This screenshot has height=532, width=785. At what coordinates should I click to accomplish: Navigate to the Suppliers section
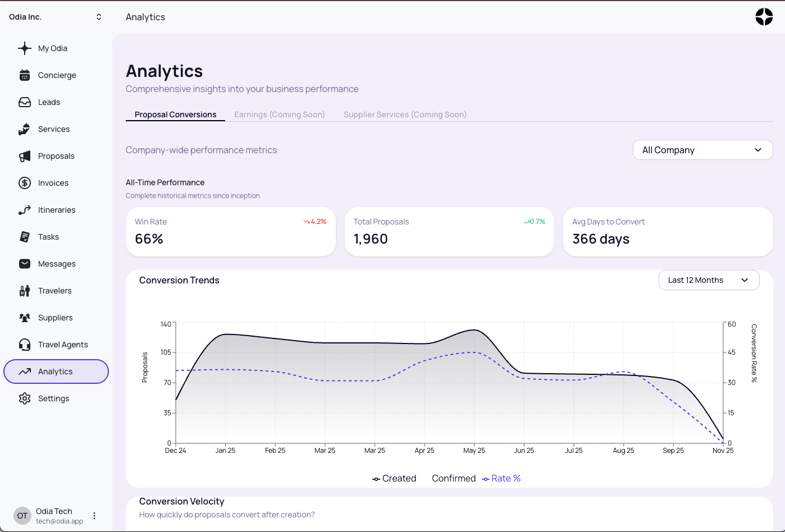click(54, 317)
